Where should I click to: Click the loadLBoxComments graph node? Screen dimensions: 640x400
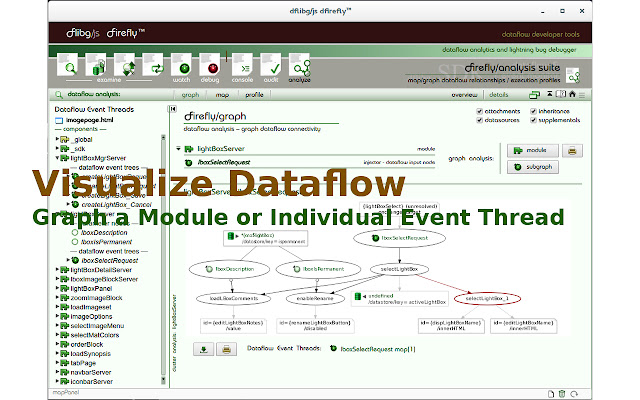[233, 299]
